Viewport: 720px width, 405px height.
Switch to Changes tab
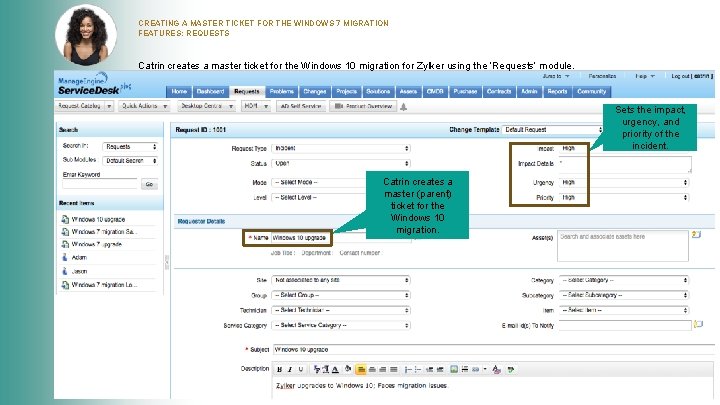[x=315, y=91]
